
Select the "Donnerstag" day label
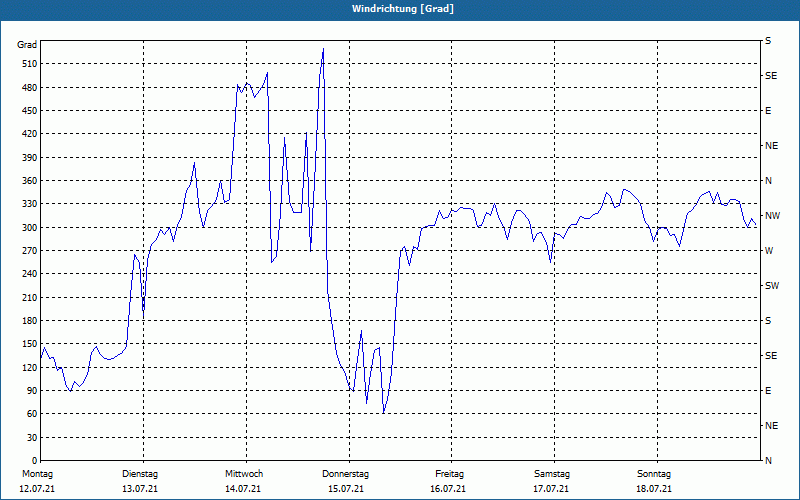pyautogui.click(x=345, y=474)
